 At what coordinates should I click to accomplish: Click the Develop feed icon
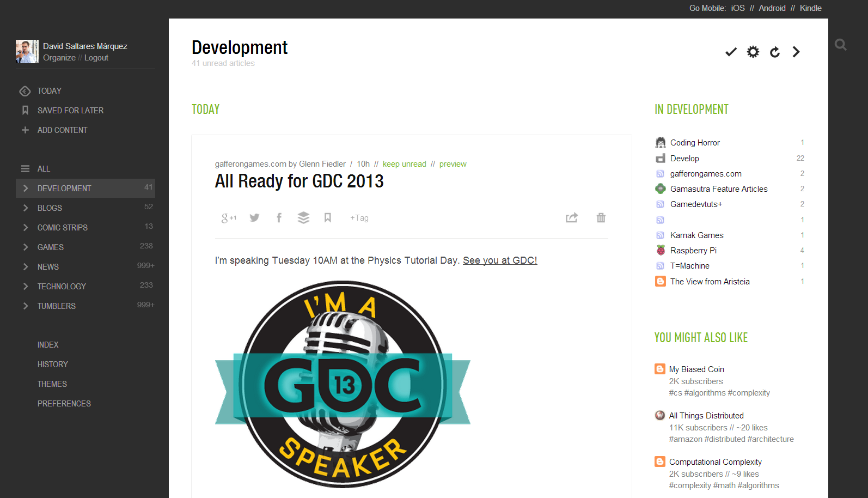click(661, 159)
